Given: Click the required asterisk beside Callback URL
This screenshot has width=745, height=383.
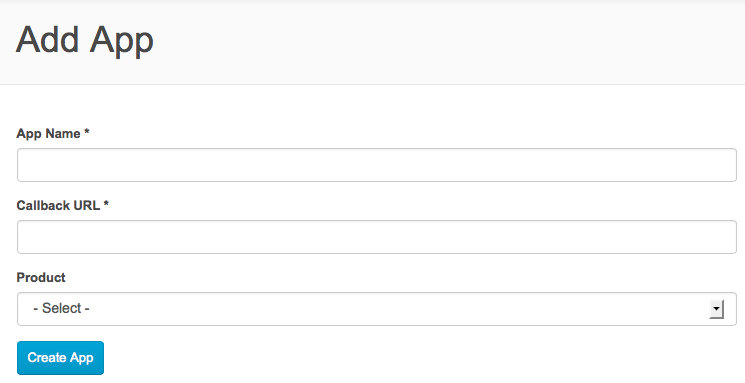Looking at the screenshot, I should (106, 204).
